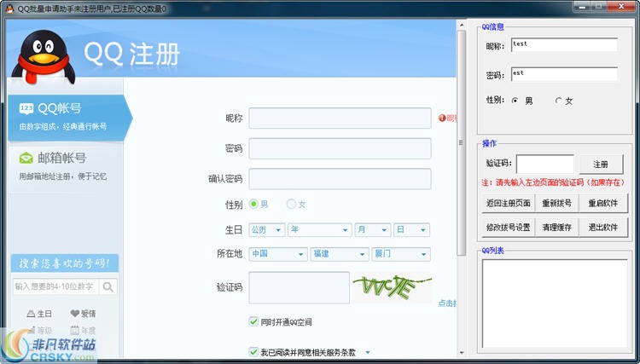Toggle 同时开通QQ空间 checkbox

pyautogui.click(x=253, y=321)
